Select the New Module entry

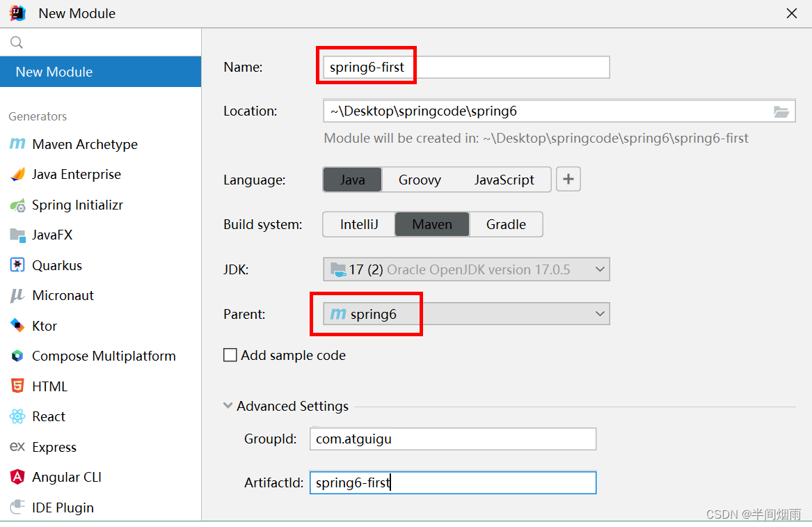point(100,72)
